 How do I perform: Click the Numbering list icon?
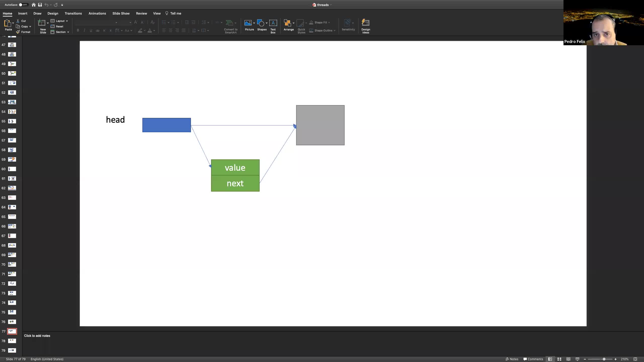click(173, 22)
